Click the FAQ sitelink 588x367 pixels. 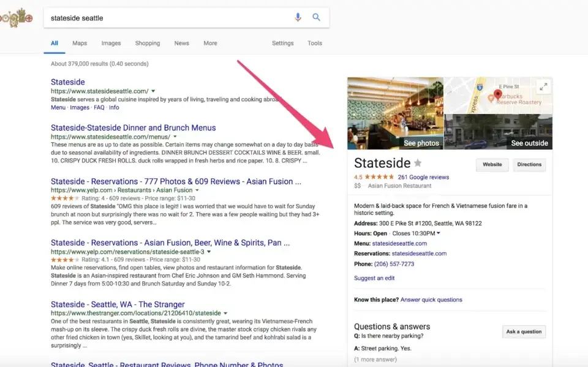[x=99, y=107]
